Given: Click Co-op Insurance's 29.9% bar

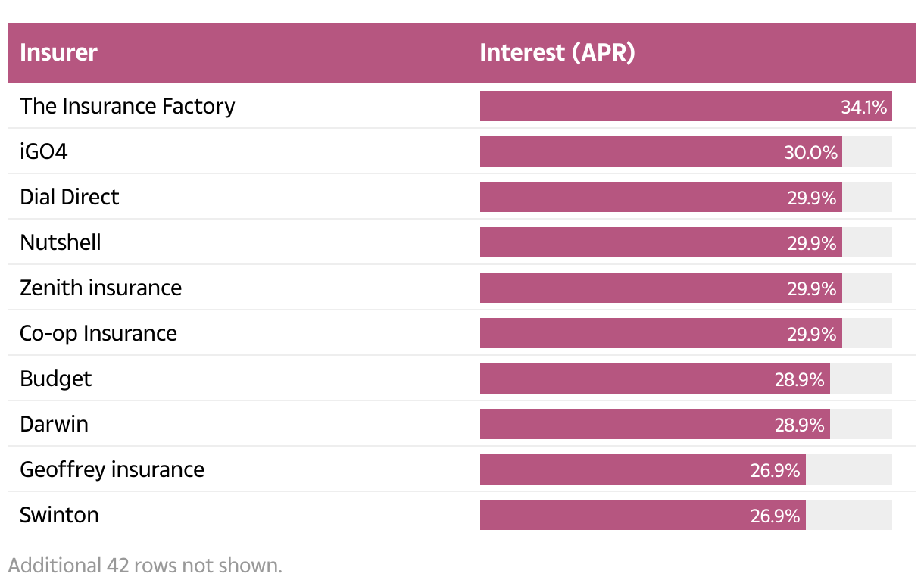Looking at the screenshot, I should (660, 334).
